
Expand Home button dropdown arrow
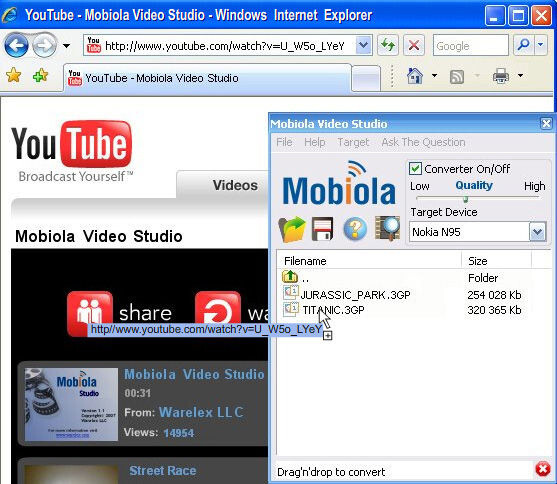pos(434,75)
